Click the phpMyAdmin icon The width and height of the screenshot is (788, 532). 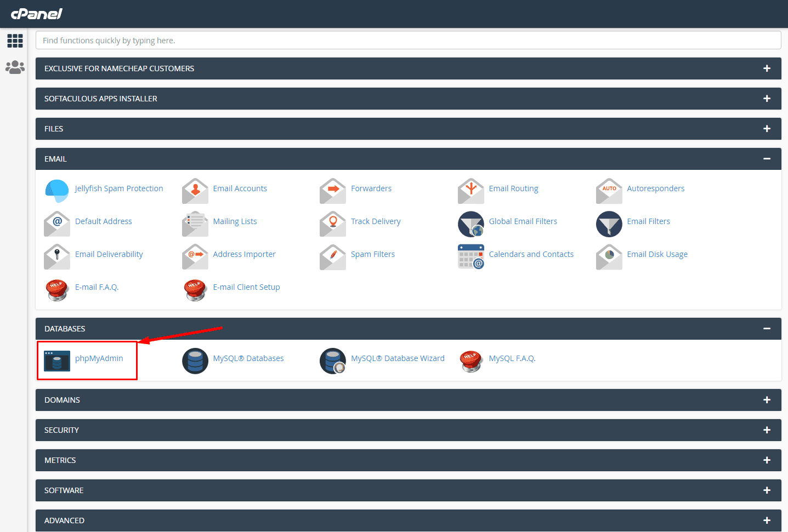click(57, 361)
